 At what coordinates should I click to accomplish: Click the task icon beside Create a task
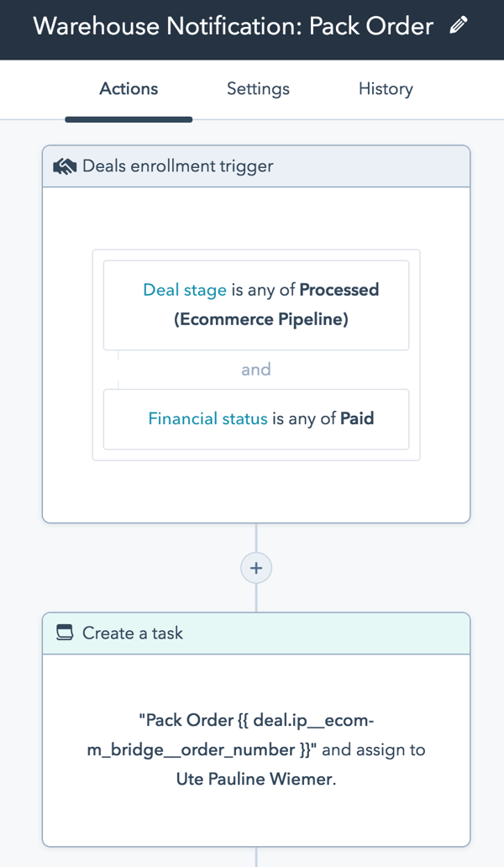(65, 633)
